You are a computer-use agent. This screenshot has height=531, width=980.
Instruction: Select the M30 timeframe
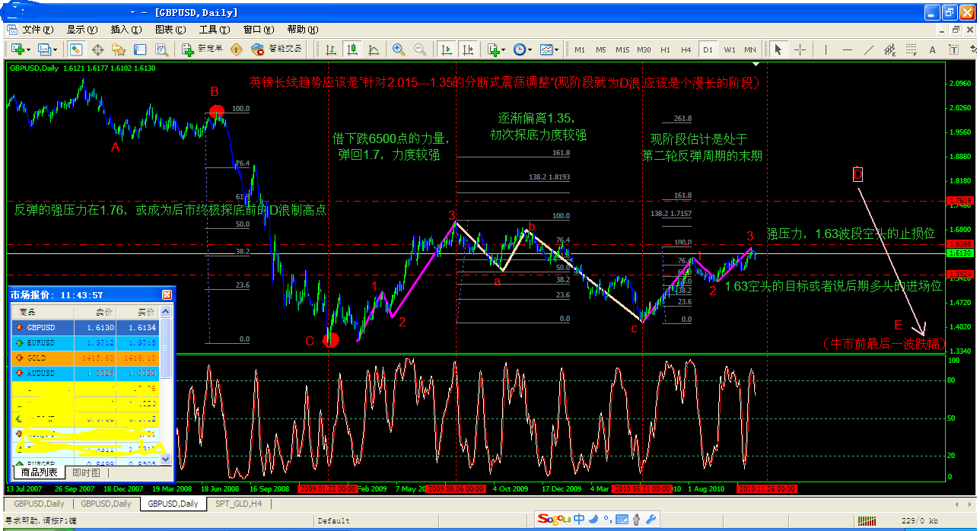pyautogui.click(x=644, y=49)
